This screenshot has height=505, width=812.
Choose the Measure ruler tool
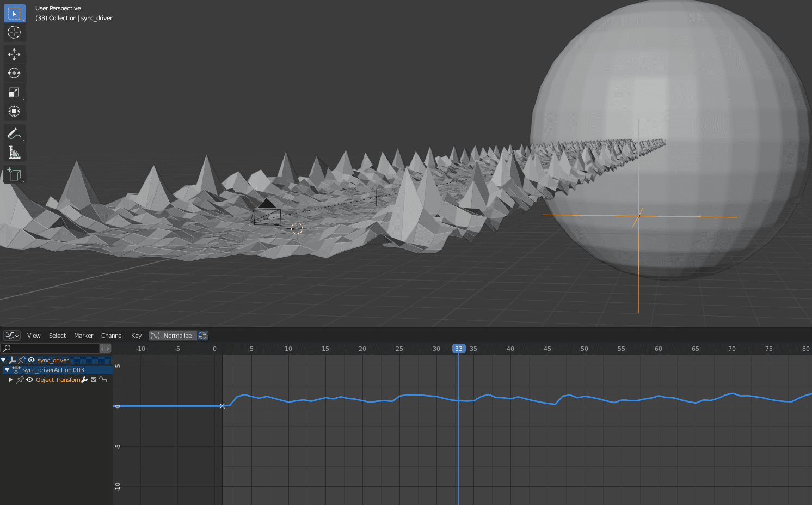click(x=14, y=153)
